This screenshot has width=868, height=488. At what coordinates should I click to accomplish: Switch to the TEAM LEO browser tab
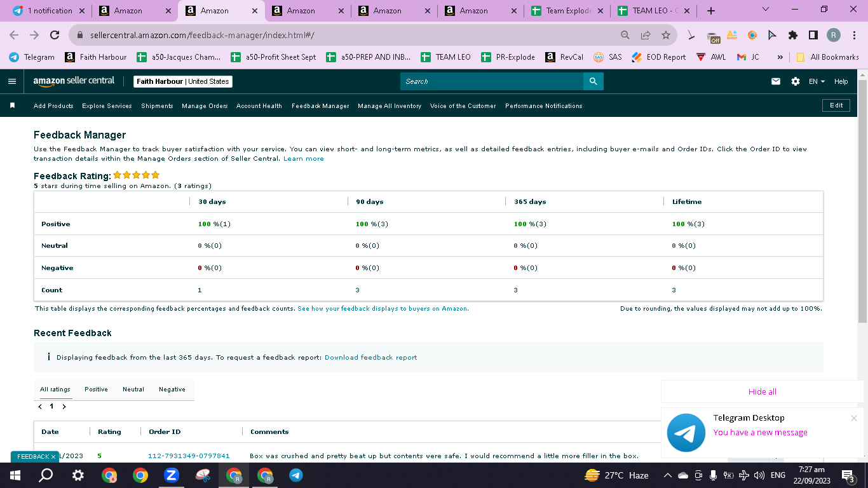653,11
